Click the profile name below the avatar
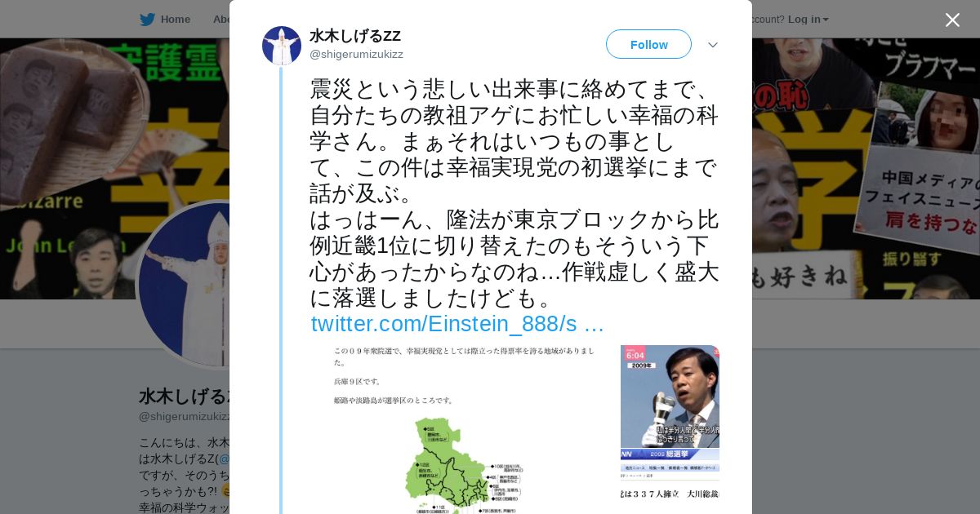Image resolution: width=980 pixels, height=514 pixels. pyautogui.click(x=185, y=397)
